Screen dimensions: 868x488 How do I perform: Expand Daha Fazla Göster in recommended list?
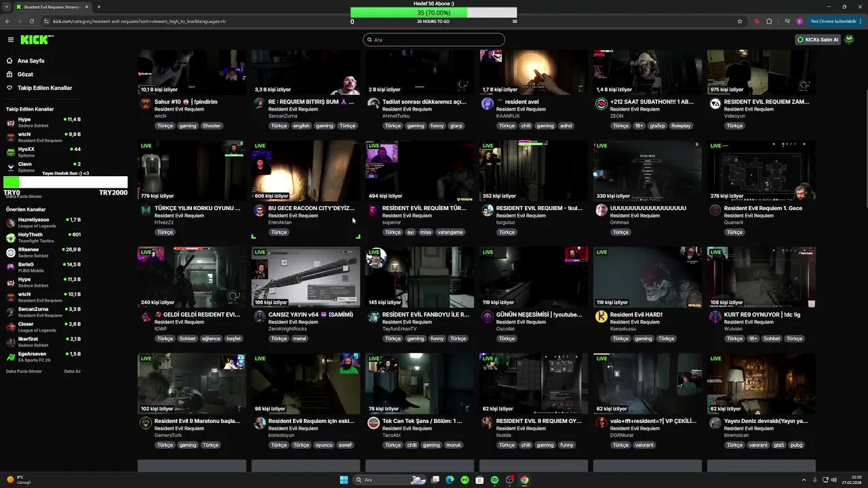[x=24, y=371]
